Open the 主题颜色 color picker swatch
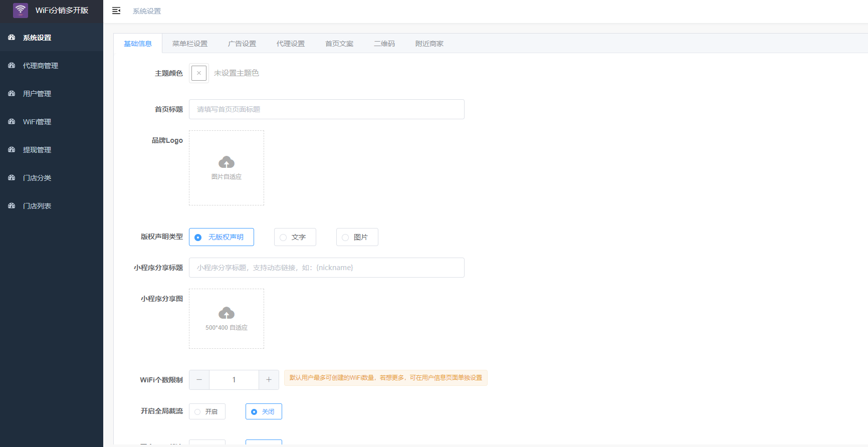The height and width of the screenshot is (447, 868). [199, 73]
